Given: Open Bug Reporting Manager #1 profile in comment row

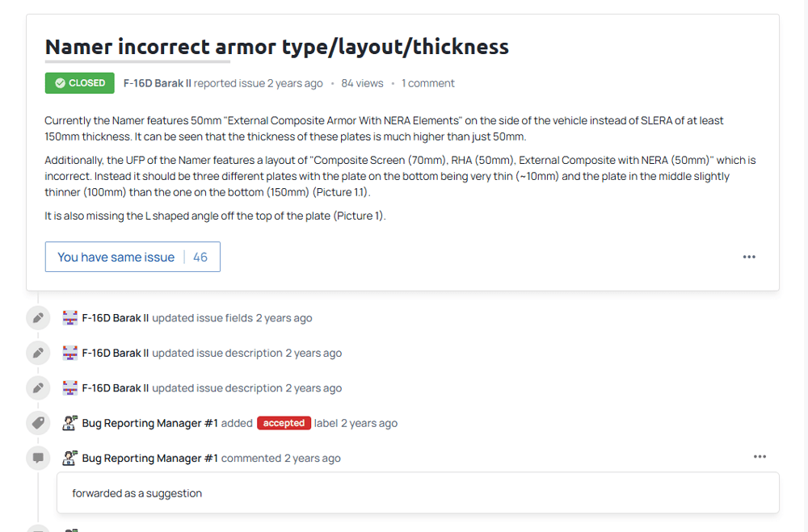Looking at the screenshot, I should 149,458.
